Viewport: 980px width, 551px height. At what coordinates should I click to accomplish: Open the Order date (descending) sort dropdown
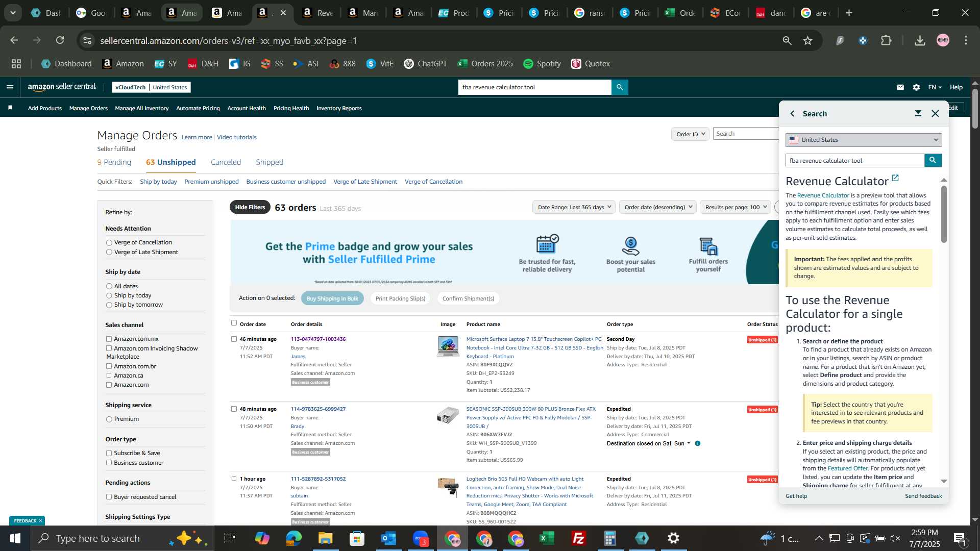point(658,207)
